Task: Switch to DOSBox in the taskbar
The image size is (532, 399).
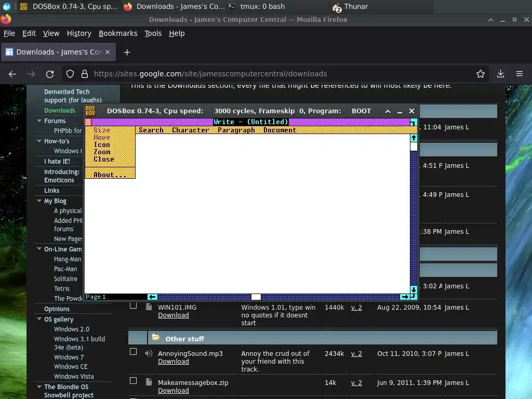Action: point(69,6)
